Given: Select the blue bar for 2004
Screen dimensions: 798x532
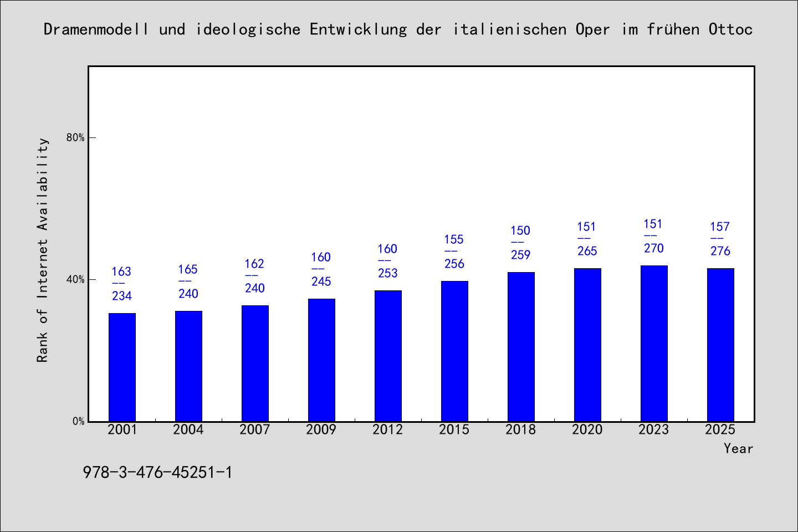Looking at the screenshot, I should (x=188, y=366).
